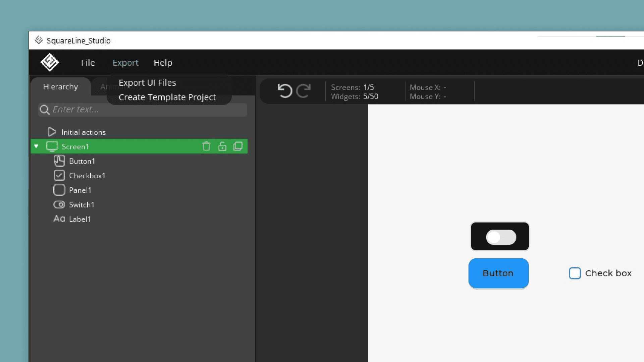Click the Initial actions play icon
Screen dimensions: 644x362
click(52, 132)
